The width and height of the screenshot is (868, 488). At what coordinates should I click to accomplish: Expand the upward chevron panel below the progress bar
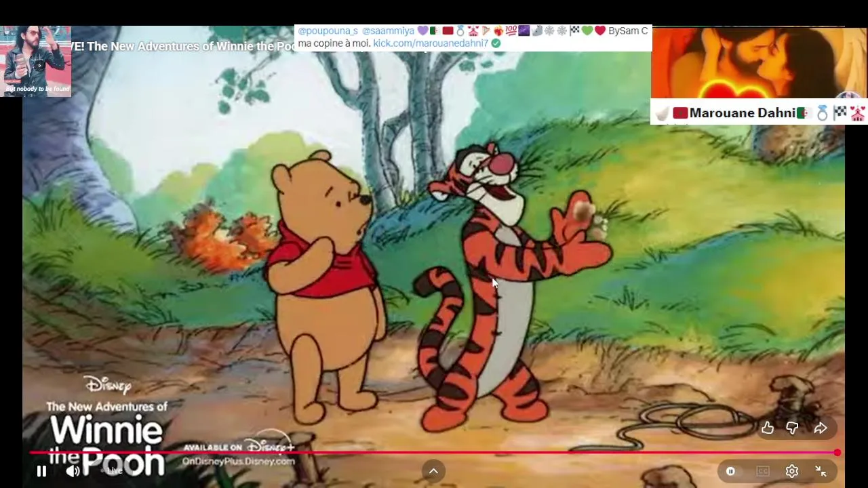click(x=433, y=471)
